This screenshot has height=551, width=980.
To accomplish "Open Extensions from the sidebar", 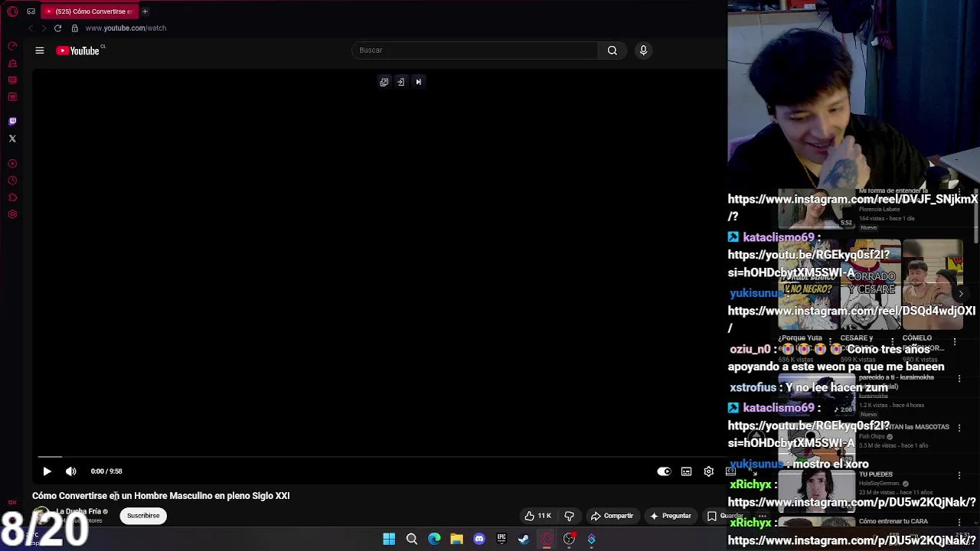I will tap(12, 197).
